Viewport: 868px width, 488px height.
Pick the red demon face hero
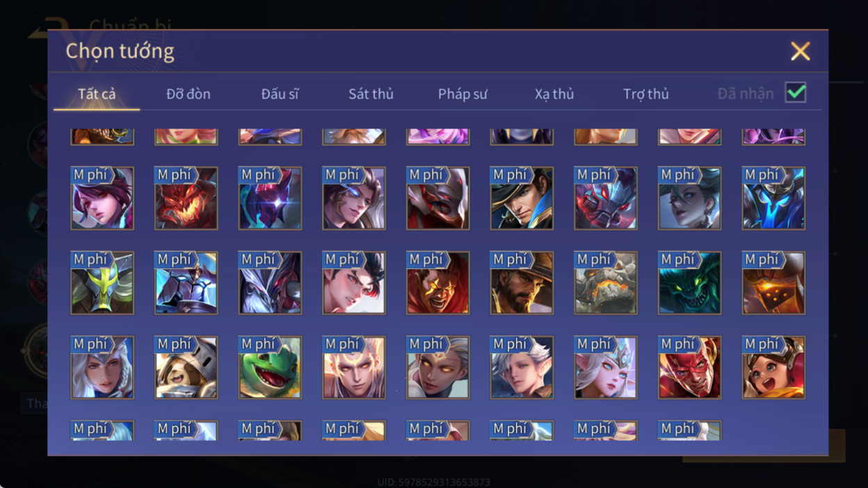[186, 198]
